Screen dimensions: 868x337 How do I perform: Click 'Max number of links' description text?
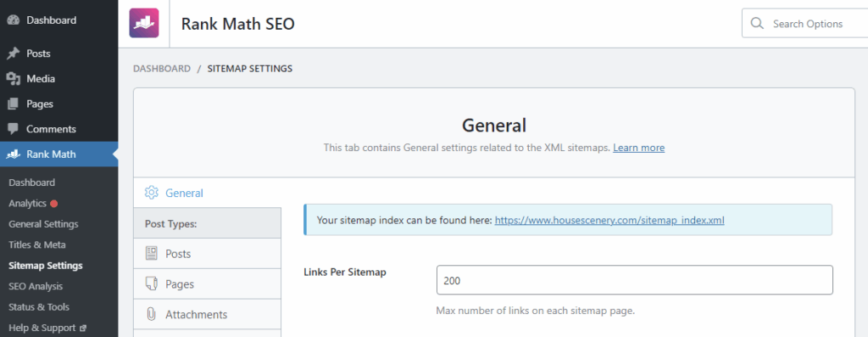tap(536, 311)
